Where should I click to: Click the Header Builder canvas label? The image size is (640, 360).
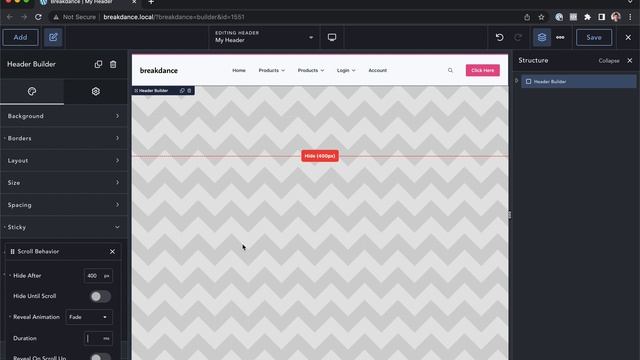tap(153, 91)
